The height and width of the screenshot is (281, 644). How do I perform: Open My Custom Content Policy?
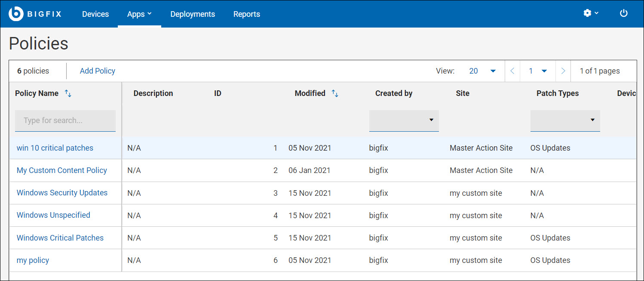click(x=62, y=170)
